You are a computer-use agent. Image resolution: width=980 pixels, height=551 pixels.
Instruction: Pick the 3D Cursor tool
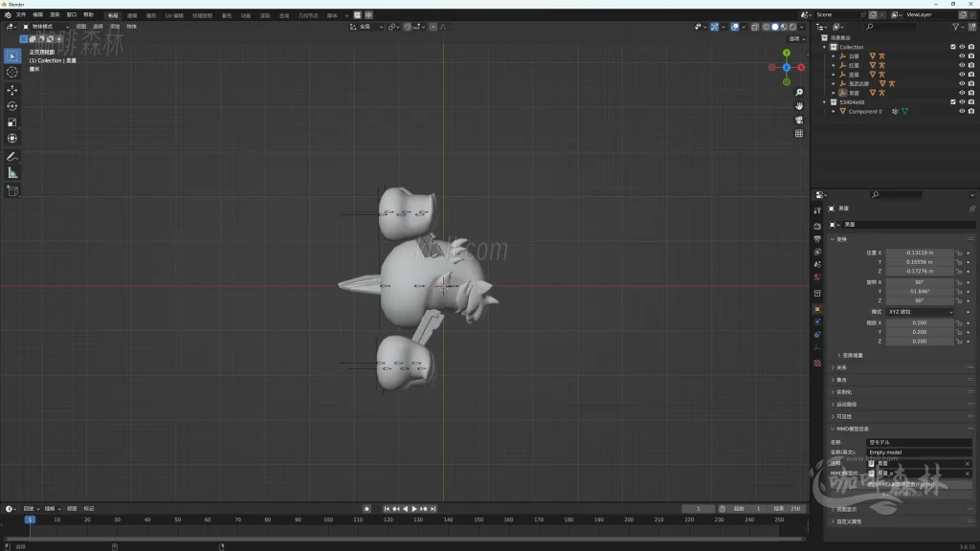pyautogui.click(x=12, y=72)
